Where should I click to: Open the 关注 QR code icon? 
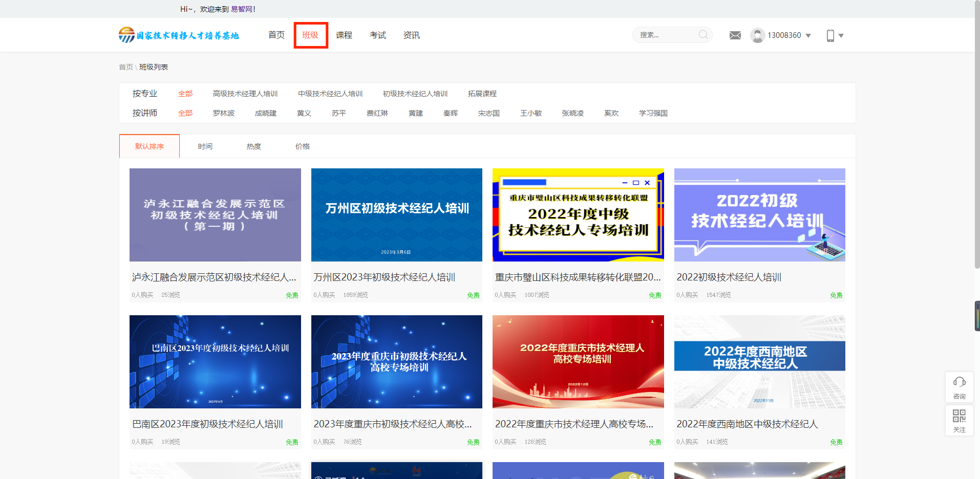pyautogui.click(x=959, y=421)
